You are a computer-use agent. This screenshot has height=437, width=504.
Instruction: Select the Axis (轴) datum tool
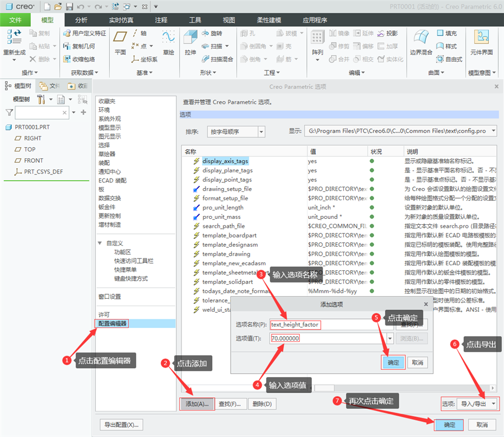tap(139, 33)
